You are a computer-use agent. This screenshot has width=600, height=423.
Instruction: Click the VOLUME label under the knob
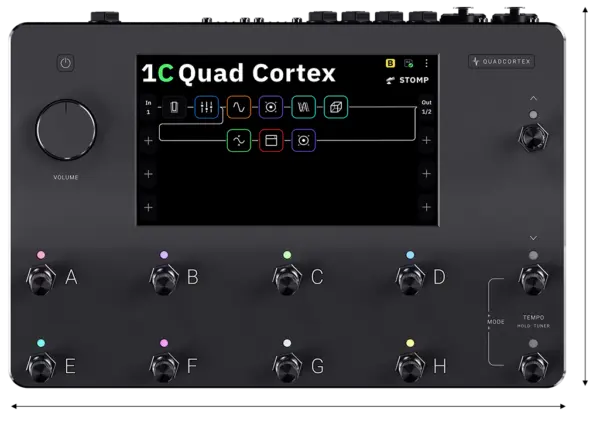tap(66, 178)
